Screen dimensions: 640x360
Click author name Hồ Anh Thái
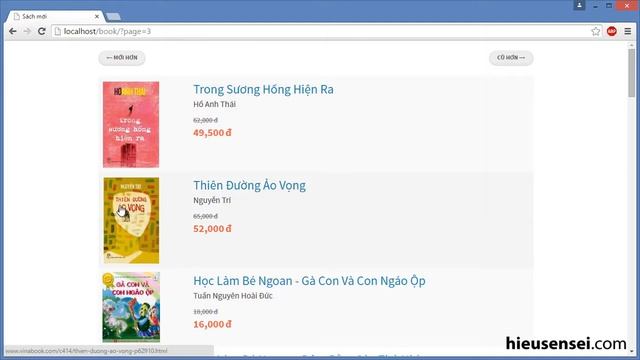pyautogui.click(x=214, y=104)
